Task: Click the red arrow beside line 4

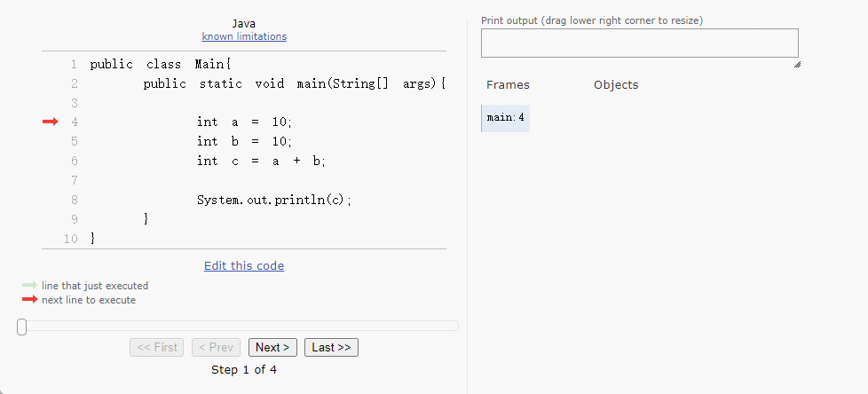Action: (x=50, y=122)
